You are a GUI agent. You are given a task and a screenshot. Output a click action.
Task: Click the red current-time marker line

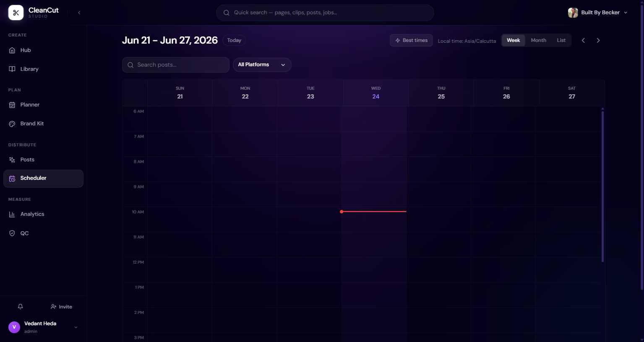point(373,212)
